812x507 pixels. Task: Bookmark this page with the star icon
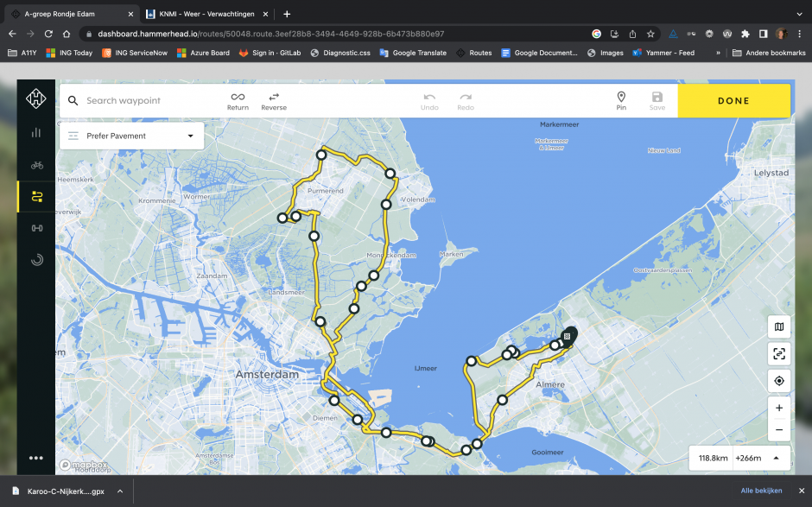[x=650, y=34]
